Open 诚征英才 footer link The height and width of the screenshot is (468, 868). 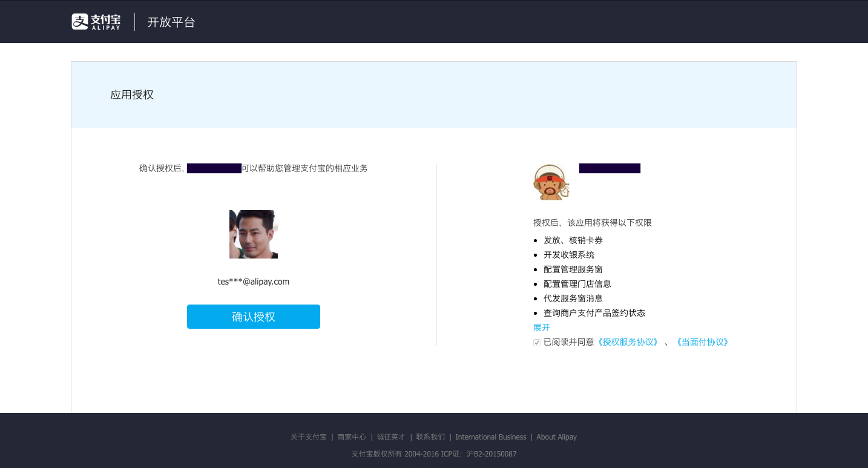[x=391, y=437]
